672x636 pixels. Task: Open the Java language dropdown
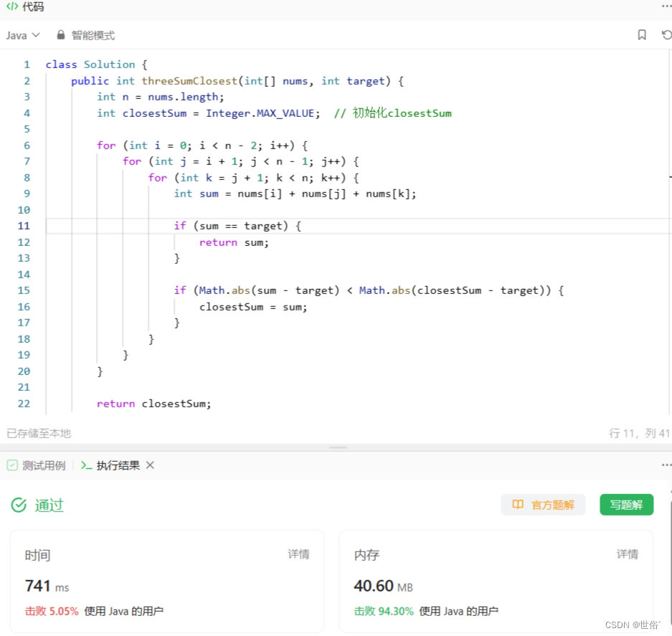coord(23,35)
